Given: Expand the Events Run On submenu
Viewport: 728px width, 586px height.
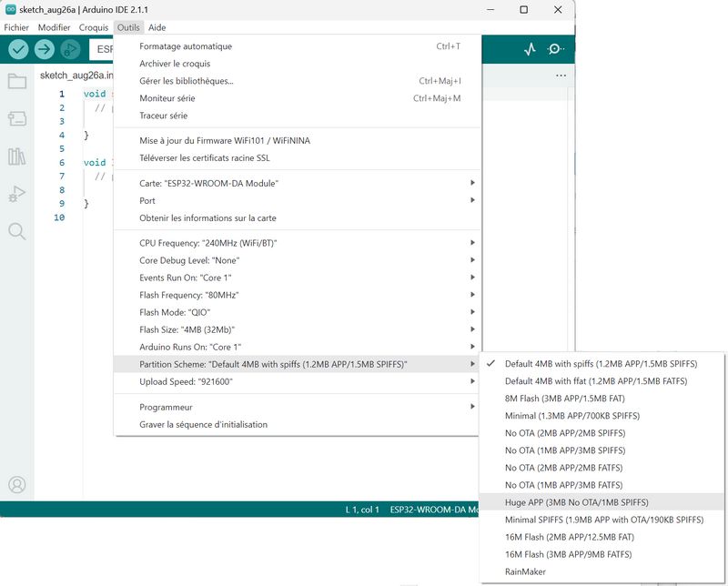Looking at the screenshot, I should pyautogui.click(x=298, y=278).
